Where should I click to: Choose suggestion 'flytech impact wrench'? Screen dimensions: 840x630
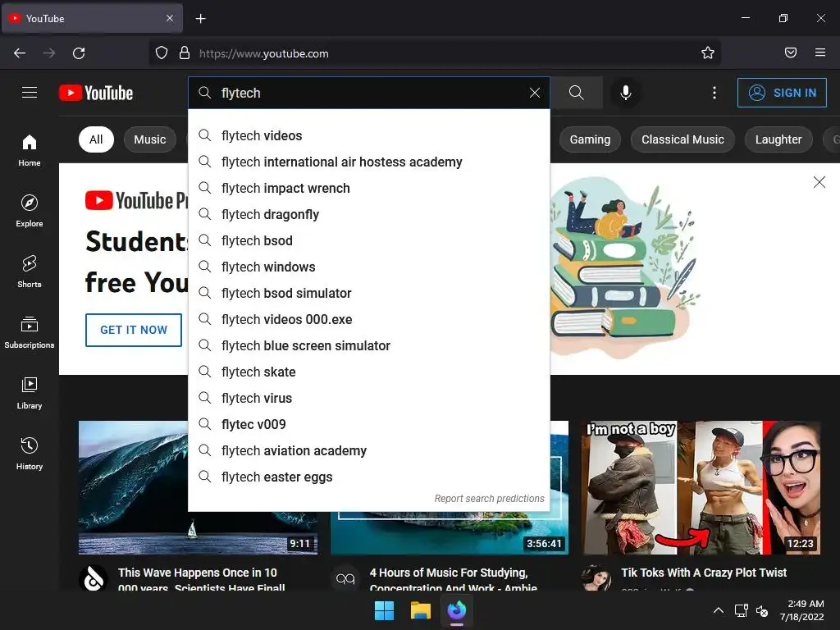pyautogui.click(x=369, y=188)
